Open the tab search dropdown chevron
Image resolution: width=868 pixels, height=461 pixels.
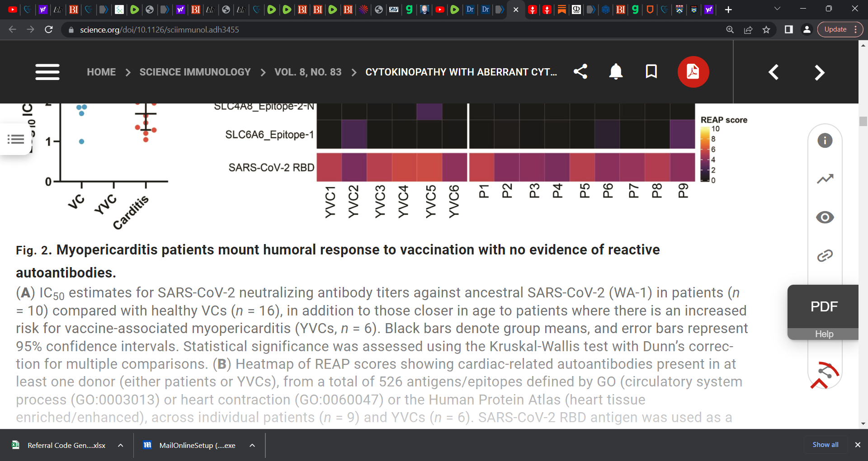[x=777, y=8]
